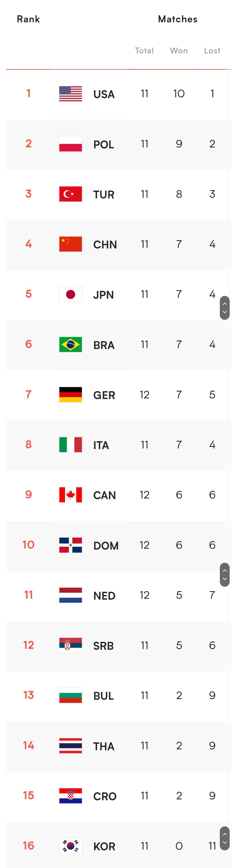Click the scroll handle beside KOR row
Viewport: 236px width, 868px height.
click(225, 838)
